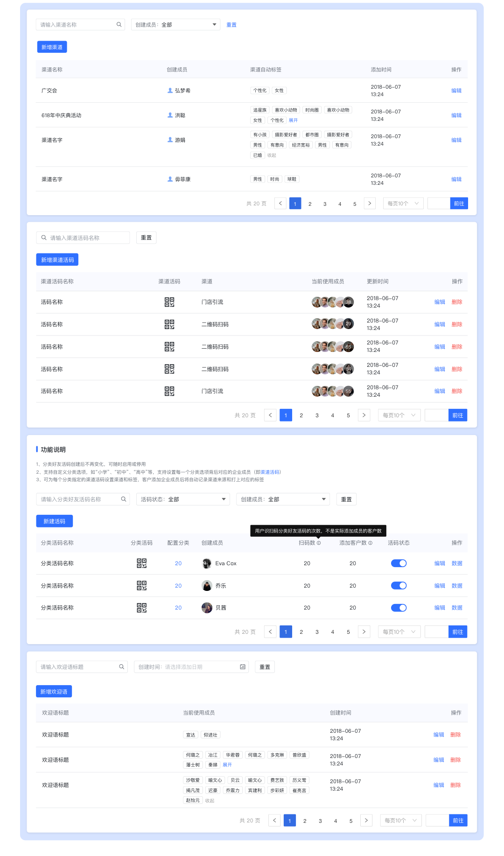This screenshot has height=856, width=504.
Task: Click the search icon in channel name field
Action: [119, 25]
